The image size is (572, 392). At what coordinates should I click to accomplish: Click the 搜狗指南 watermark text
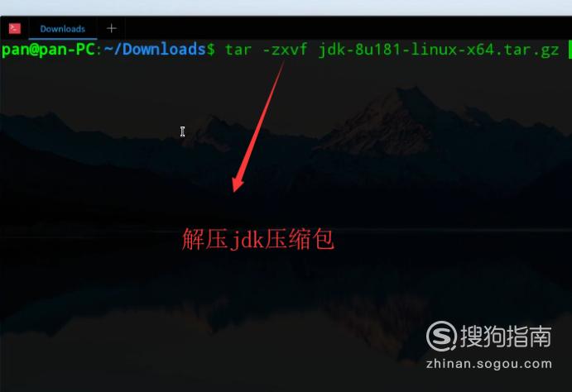[506, 336]
